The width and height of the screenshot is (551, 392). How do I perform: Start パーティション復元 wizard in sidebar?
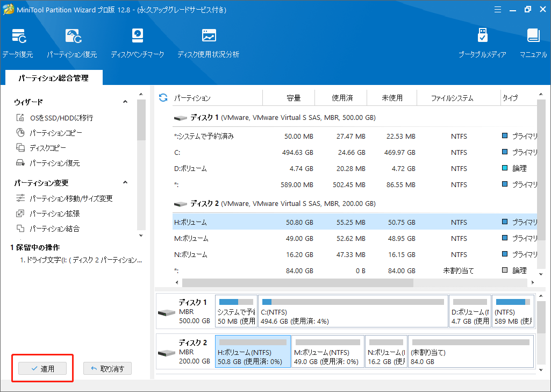[48, 163]
